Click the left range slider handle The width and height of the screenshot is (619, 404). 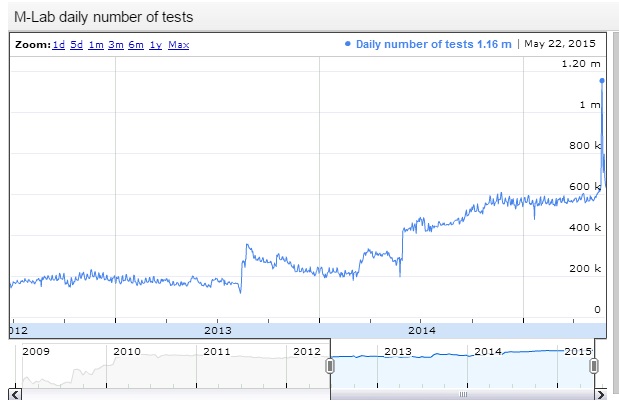[x=330, y=366]
